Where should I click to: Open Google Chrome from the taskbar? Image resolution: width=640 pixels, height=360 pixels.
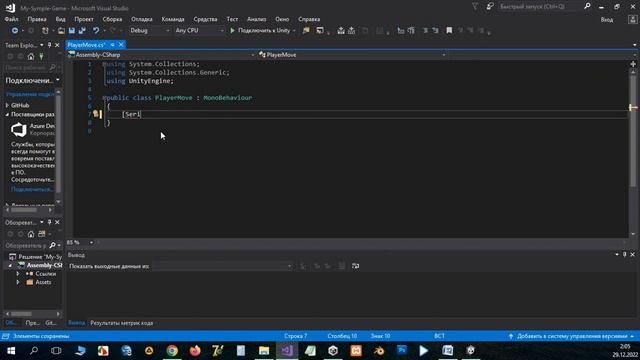point(172,351)
